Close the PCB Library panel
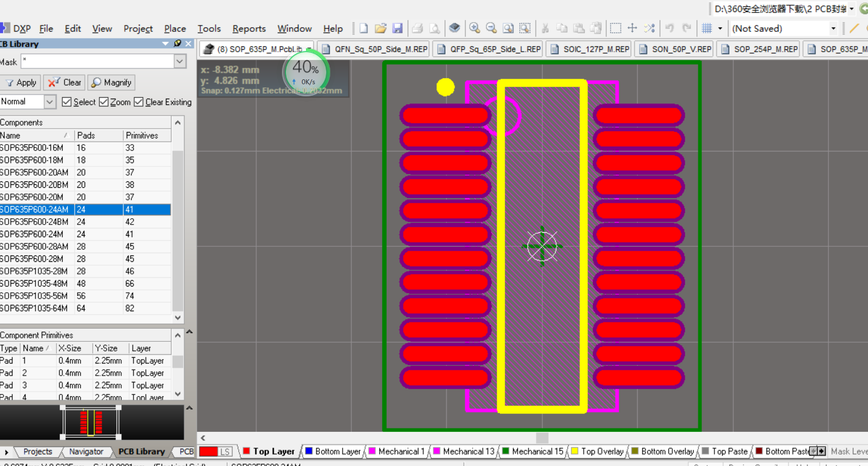The width and height of the screenshot is (868, 466). (188, 44)
